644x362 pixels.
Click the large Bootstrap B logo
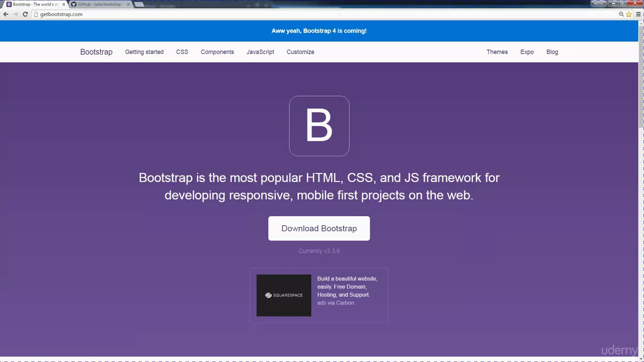click(x=319, y=126)
